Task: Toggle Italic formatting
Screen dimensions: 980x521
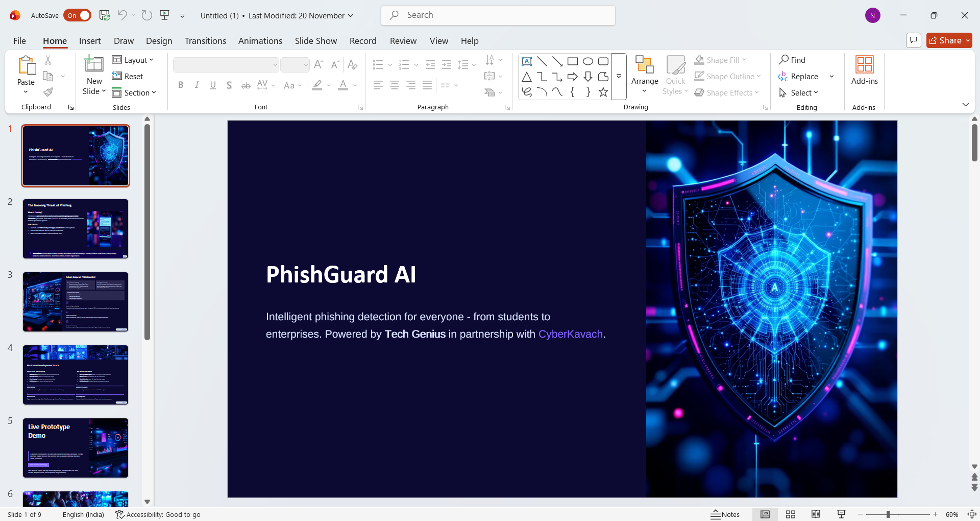Action: point(197,85)
